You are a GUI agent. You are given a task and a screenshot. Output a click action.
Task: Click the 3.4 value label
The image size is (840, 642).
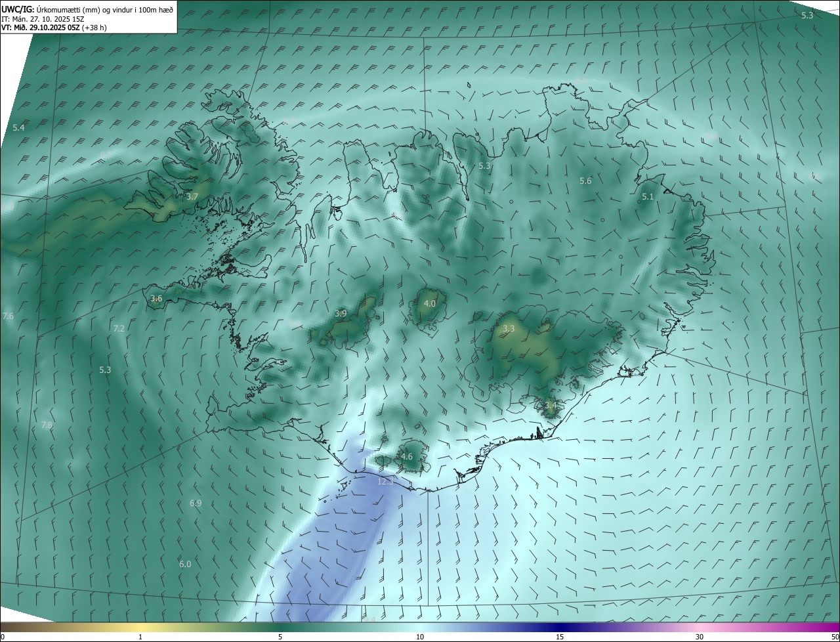point(550,406)
